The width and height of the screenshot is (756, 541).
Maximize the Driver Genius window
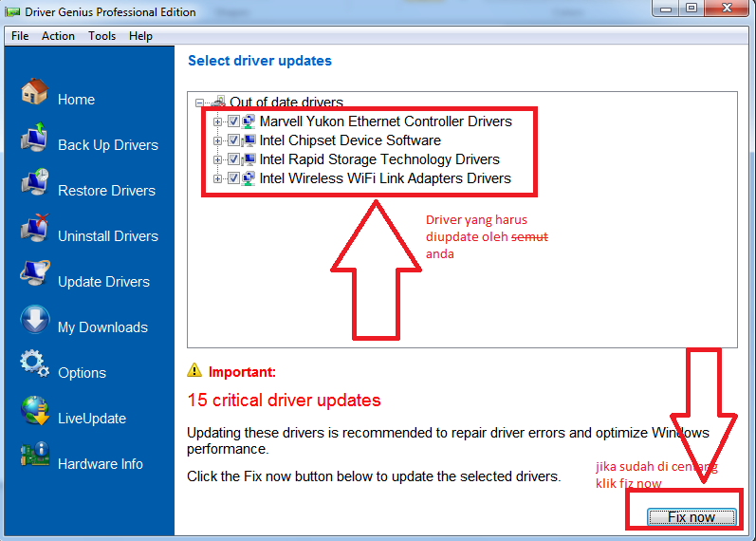[x=691, y=9]
